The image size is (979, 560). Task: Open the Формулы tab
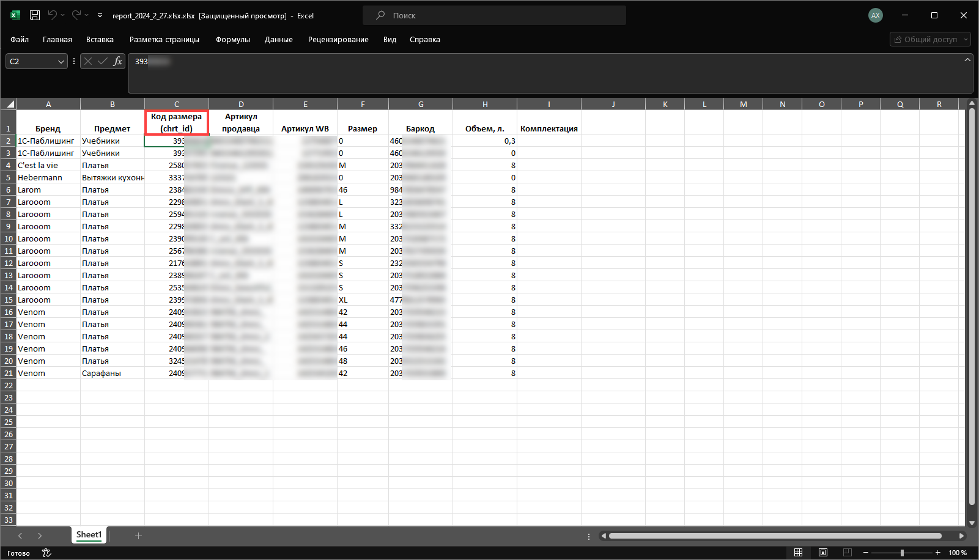(233, 40)
